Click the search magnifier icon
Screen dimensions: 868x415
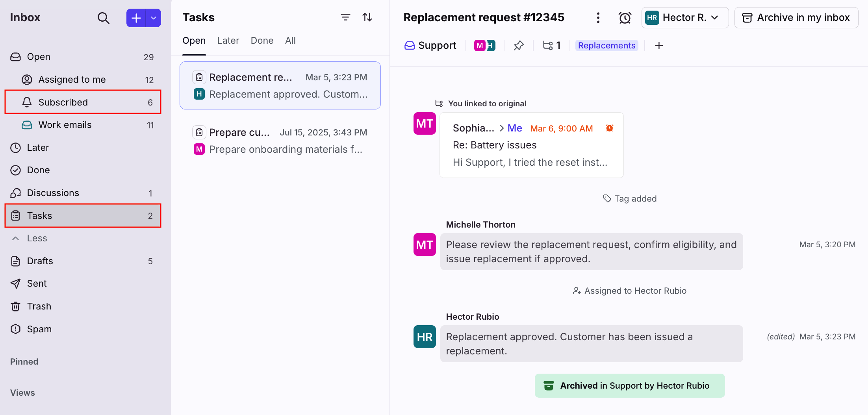(x=103, y=18)
